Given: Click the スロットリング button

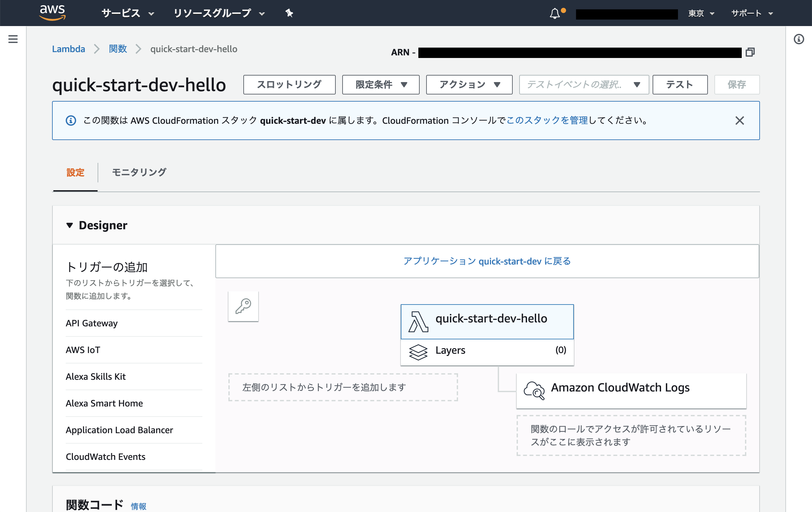Looking at the screenshot, I should tap(289, 85).
